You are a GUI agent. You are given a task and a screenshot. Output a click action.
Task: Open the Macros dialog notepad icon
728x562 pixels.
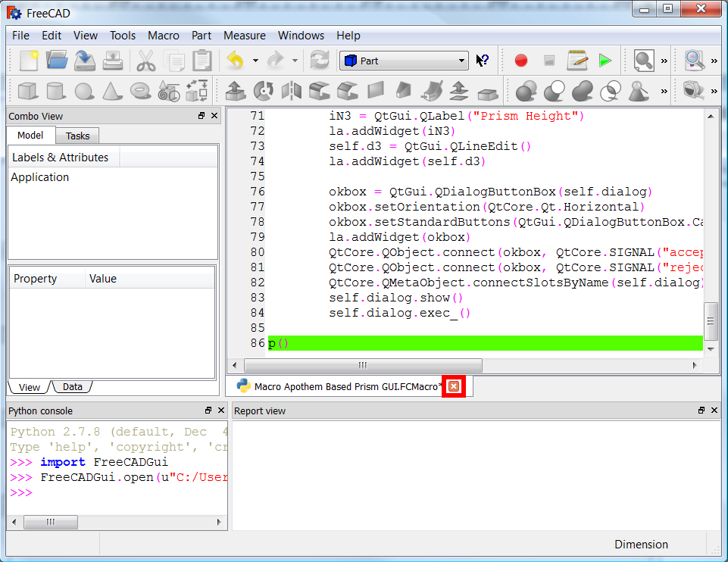(577, 61)
